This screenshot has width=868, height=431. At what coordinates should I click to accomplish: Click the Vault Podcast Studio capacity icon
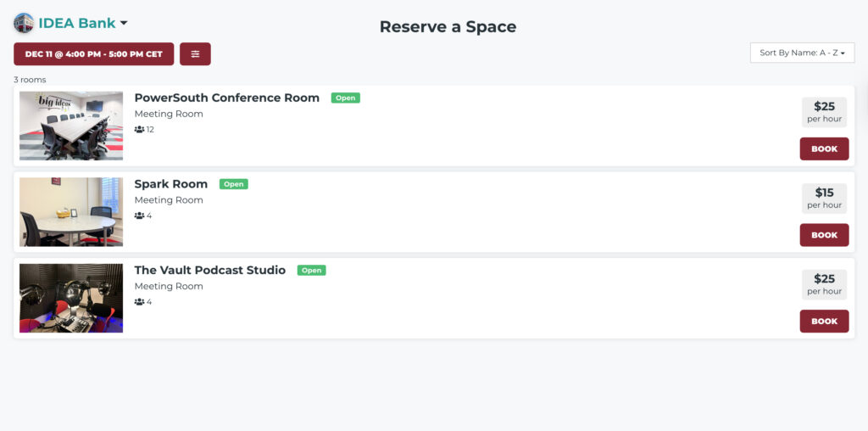coord(140,302)
